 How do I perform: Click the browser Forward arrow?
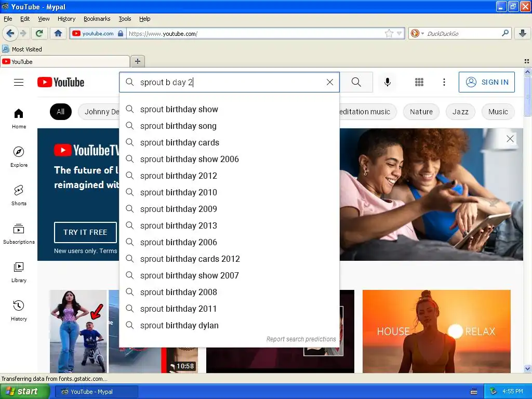click(23, 33)
